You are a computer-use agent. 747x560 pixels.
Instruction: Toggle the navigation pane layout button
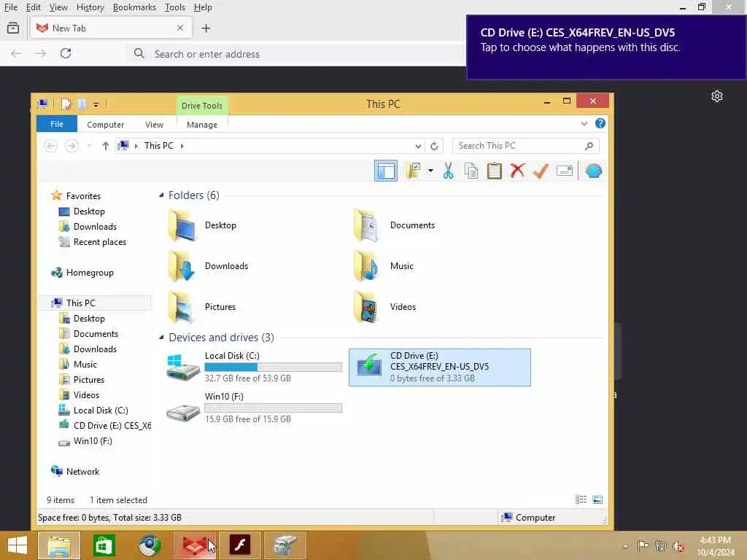pyautogui.click(x=385, y=171)
